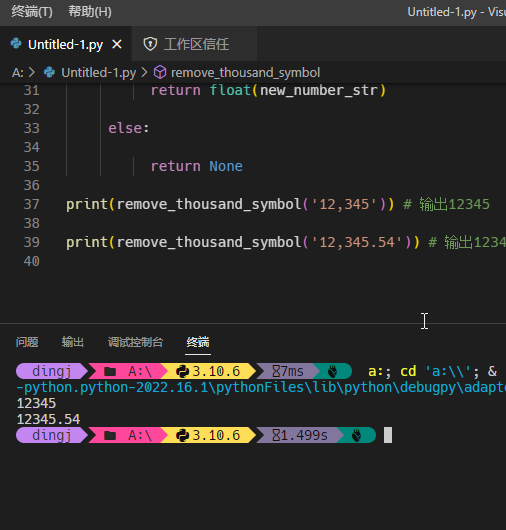The height and width of the screenshot is (530, 506).
Task: Click the Python icon on Untitled-1.py tab
Action: point(16,44)
